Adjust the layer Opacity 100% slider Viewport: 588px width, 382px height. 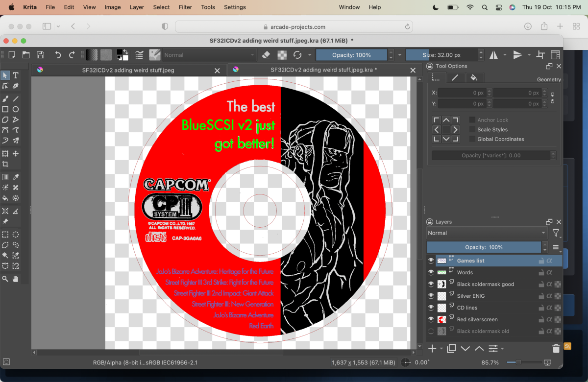click(x=484, y=247)
